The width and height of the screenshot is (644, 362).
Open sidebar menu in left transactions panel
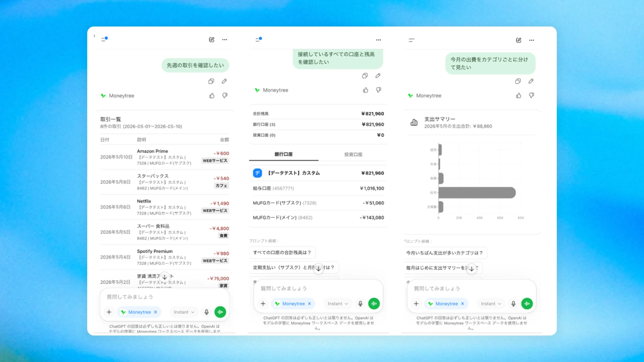[104, 39]
